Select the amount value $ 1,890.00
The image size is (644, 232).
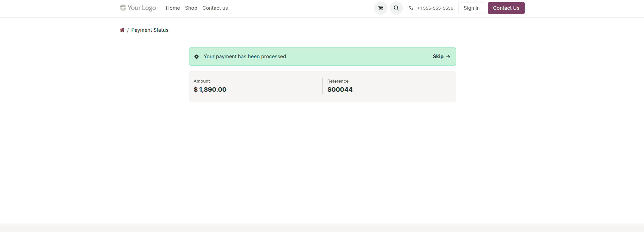[210, 90]
